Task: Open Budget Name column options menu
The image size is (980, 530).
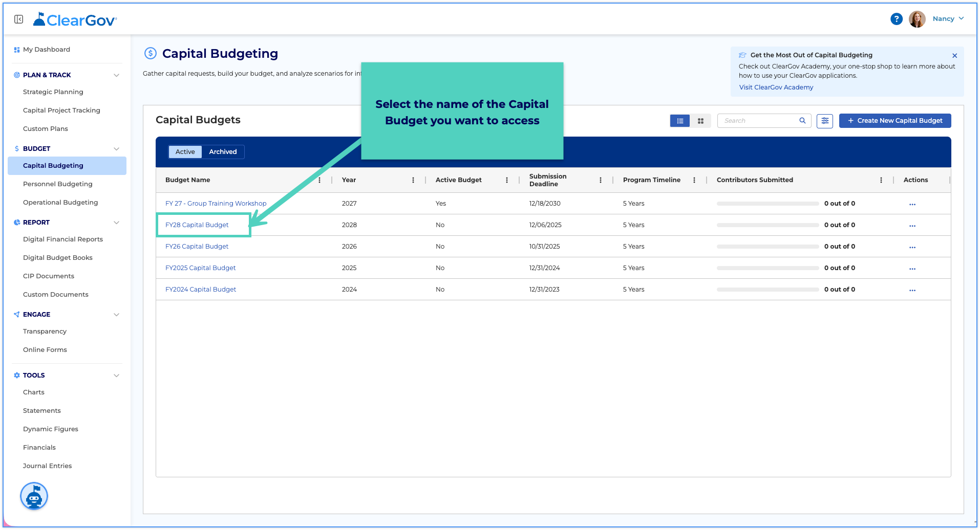Action: coord(319,180)
